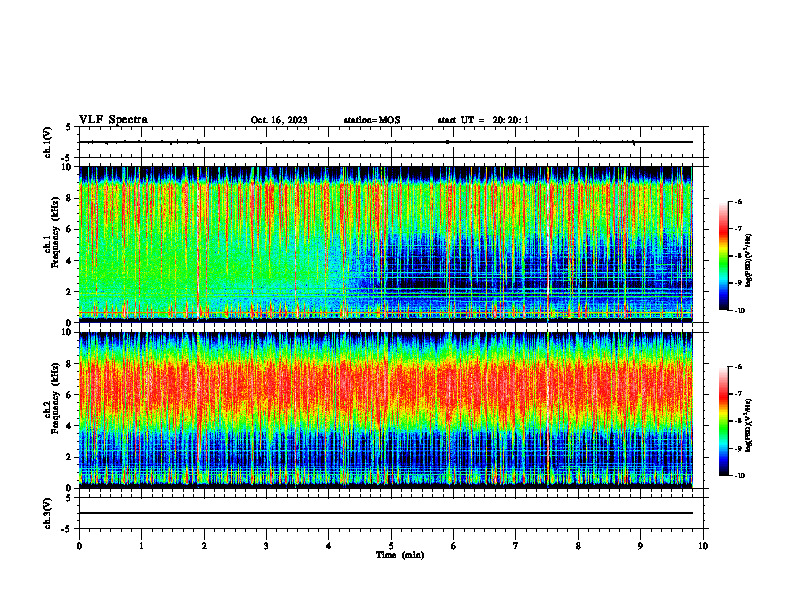Click time axis tick label "9"
This screenshot has width=792, height=612.
point(640,546)
